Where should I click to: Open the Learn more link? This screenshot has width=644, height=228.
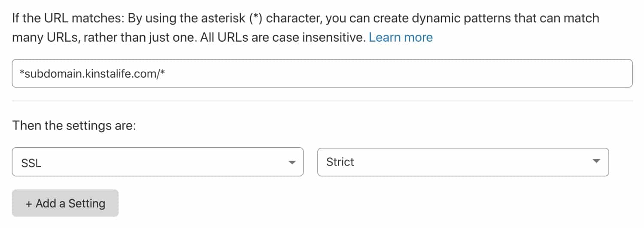401,37
